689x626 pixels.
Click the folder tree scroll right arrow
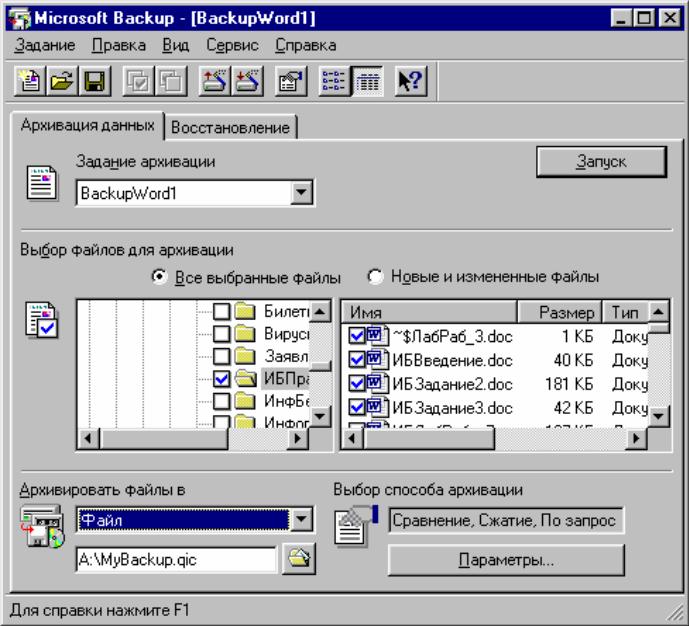297,438
